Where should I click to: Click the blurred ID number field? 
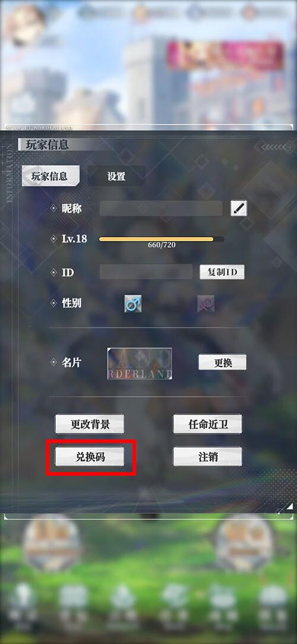146,272
